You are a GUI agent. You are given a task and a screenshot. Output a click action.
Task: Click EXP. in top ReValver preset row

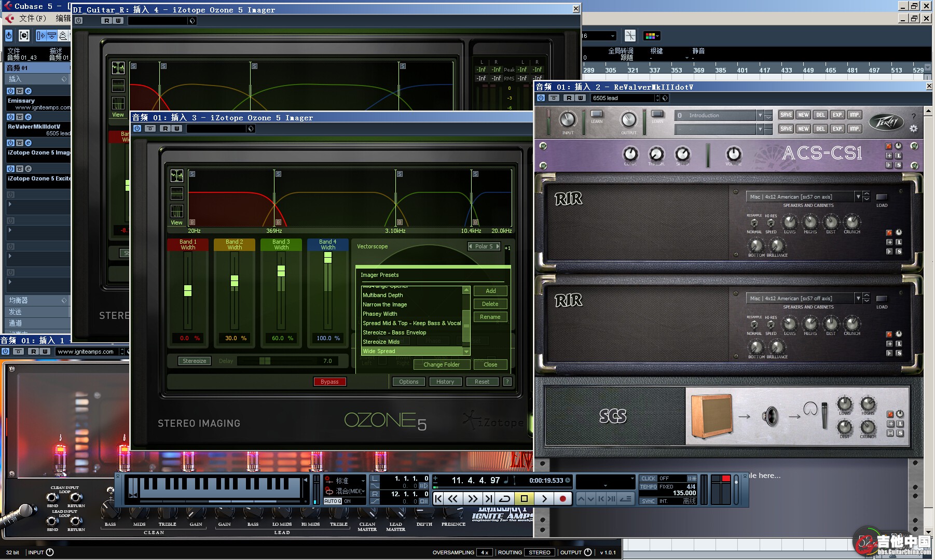837,115
